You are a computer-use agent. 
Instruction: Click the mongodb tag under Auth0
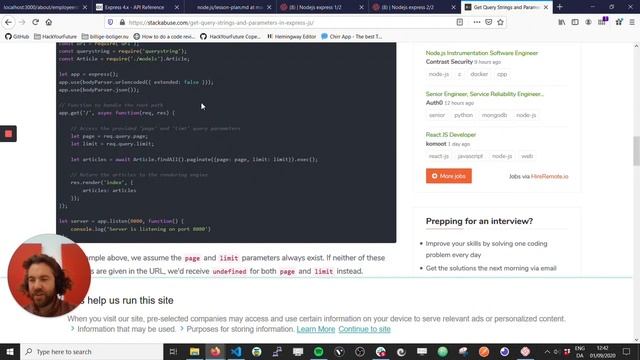tap(494, 115)
